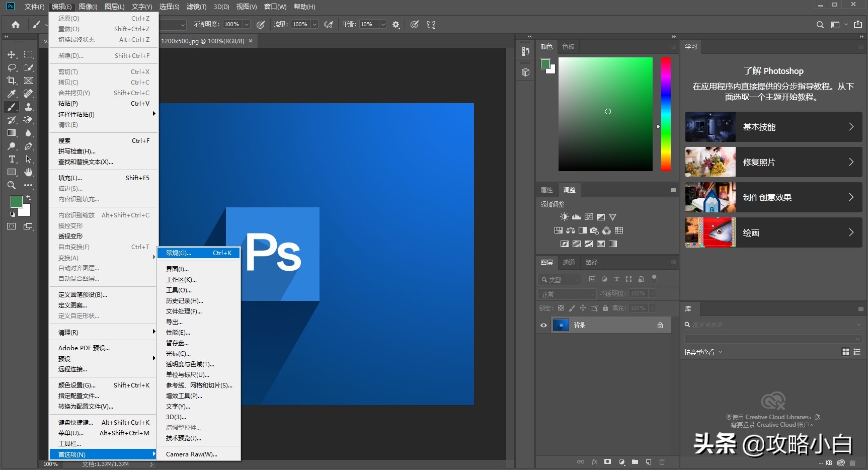Add a Brightness/Contrast adjustment
Viewport: 868px width, 470px height.
pyautogui.click(x=564, y=217)
